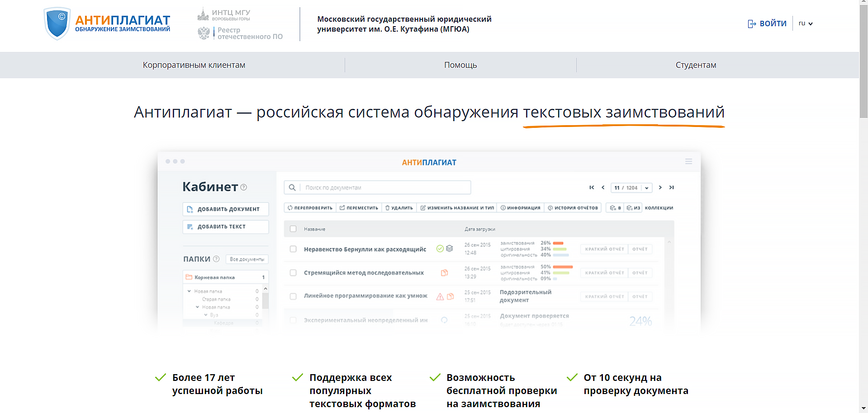Check the Экспериментальный неопределенный document checkbox
The width and height of the screenshot is (868, 413).
click(293, 320)
